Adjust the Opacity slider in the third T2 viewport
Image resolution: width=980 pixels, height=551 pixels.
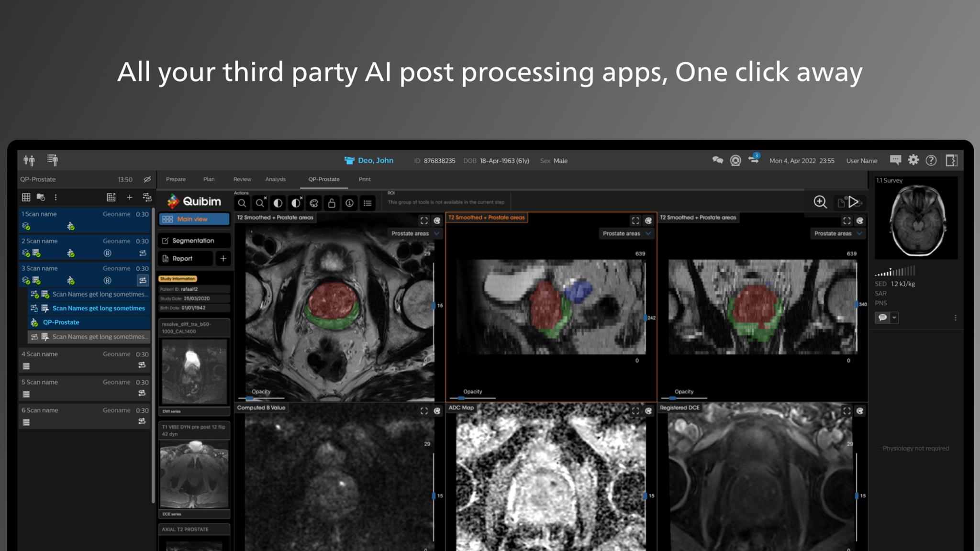pyautogui.click(x=684, y=398)
